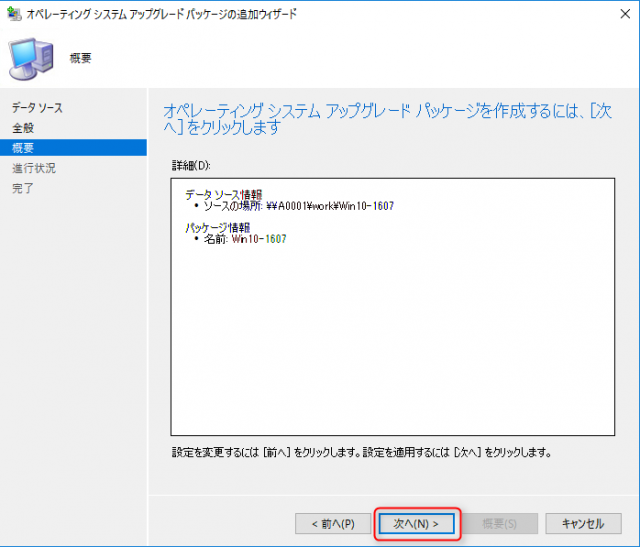Click the パッケージ情報 heading in details

[220, 227]
